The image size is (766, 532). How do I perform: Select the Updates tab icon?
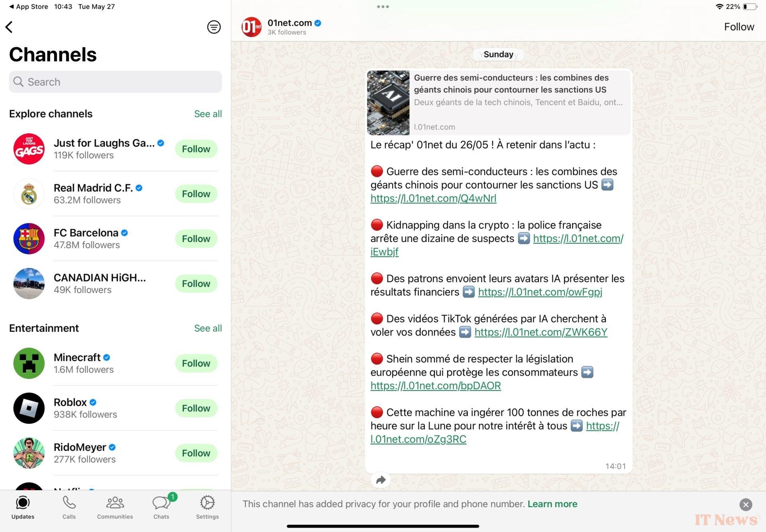coord(23,507)
